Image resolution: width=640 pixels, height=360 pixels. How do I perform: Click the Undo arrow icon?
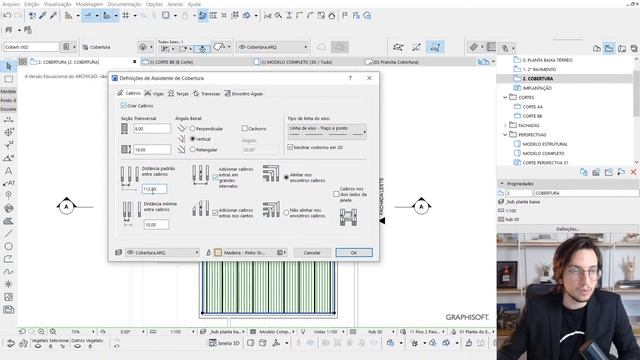click(7, 16)
